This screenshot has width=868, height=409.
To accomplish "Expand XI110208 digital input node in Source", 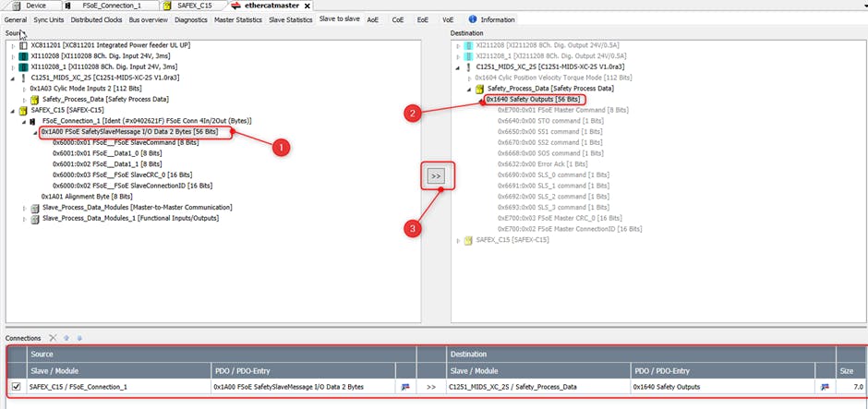I will coord(12,56).
